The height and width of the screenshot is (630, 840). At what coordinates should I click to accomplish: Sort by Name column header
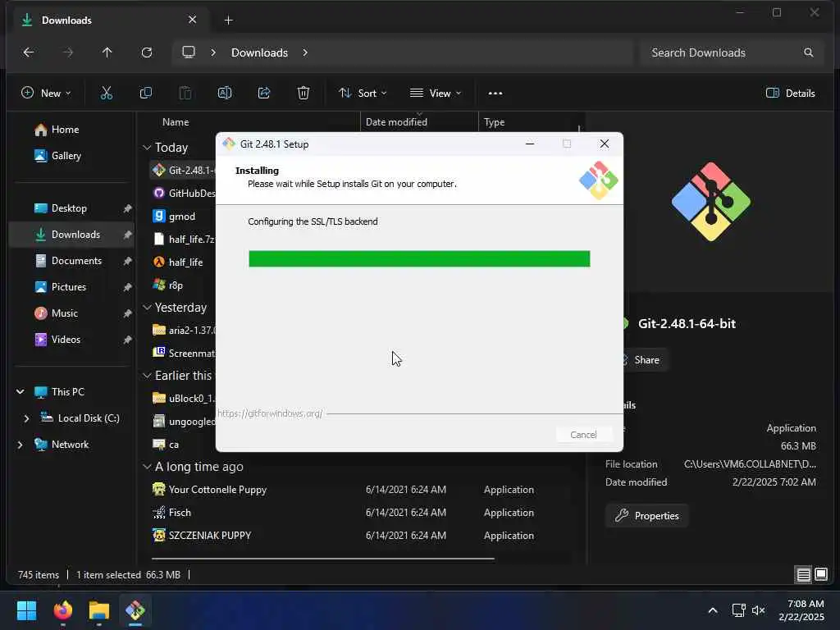coord(176,122)
